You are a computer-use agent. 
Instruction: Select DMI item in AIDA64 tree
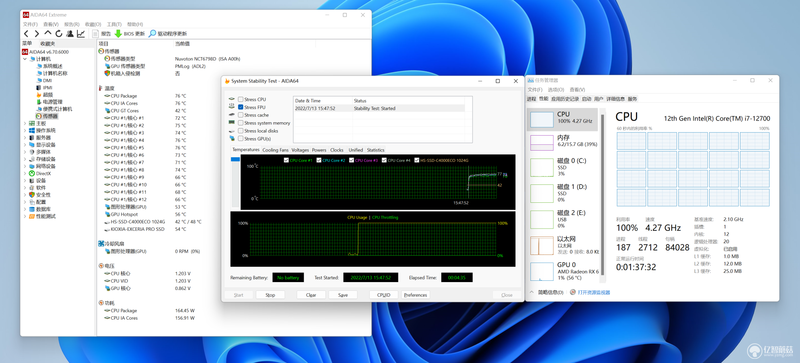pyautogui.click(x=43, y=81)
